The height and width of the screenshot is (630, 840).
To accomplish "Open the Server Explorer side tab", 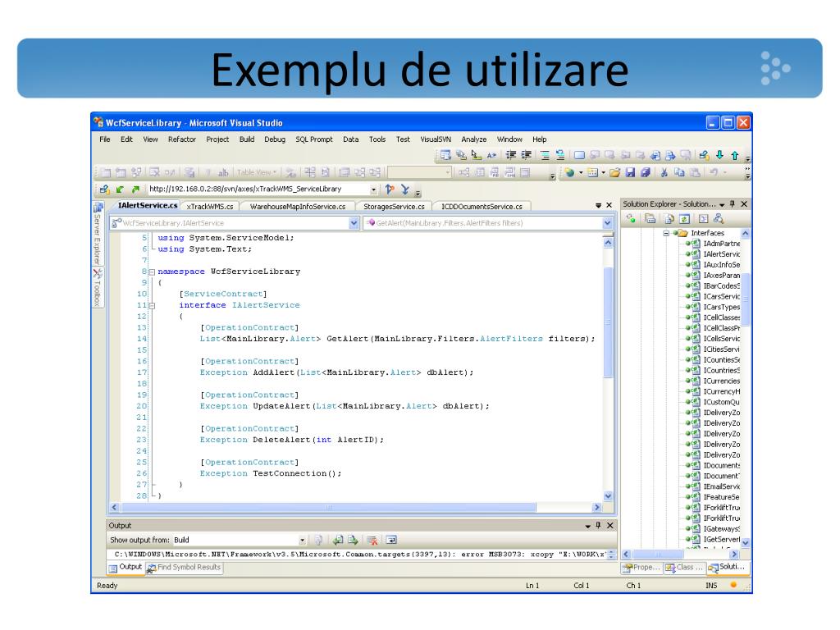I will click(x=98, y=233).
